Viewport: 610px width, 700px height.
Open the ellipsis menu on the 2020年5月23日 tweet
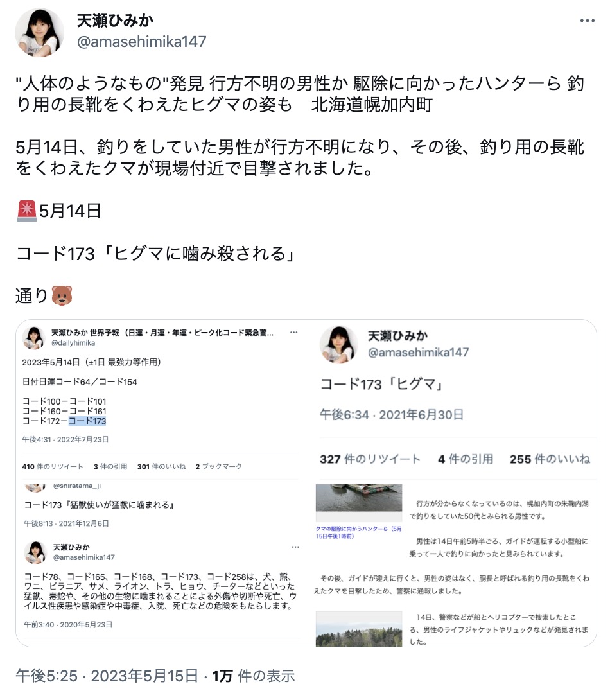(x=295, y=547)
